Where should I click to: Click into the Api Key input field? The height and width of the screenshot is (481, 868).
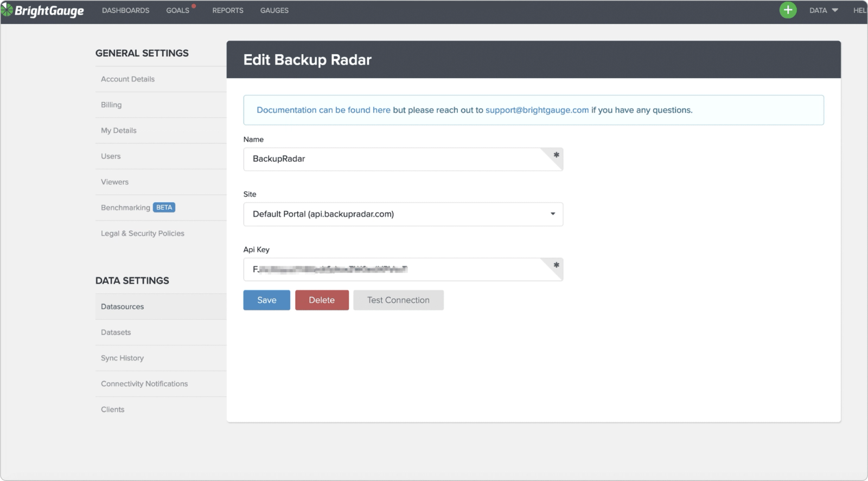pyautogui.click(x=403, y=269)
